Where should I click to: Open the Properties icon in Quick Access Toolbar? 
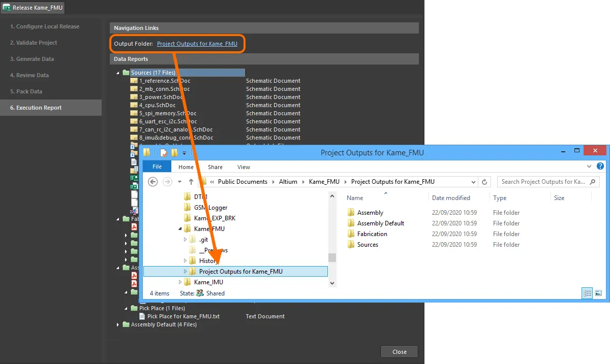pyautogui.click(x=164, y=152)
